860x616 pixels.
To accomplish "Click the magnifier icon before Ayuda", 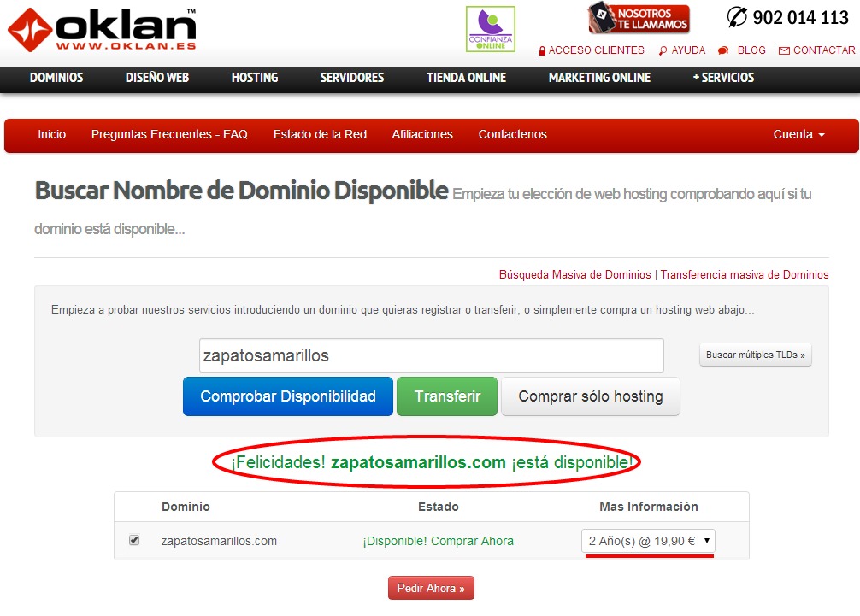I will [663, 50].
